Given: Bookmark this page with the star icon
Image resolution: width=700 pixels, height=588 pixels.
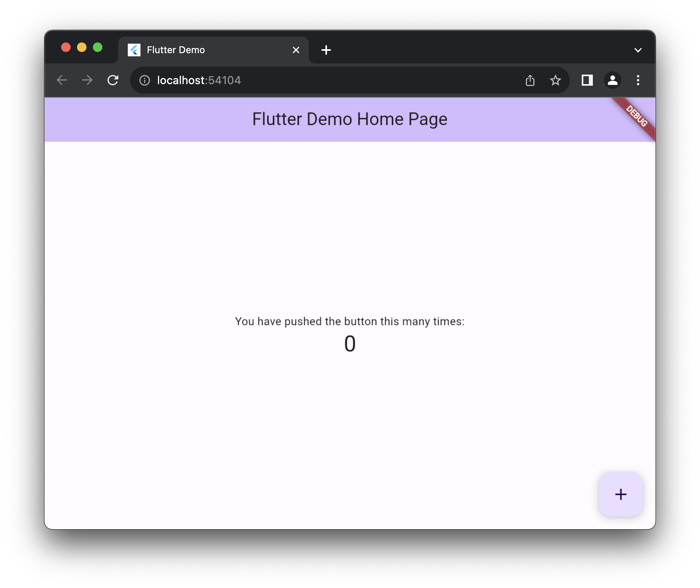Looking at the screenshot, I should 556,80.
